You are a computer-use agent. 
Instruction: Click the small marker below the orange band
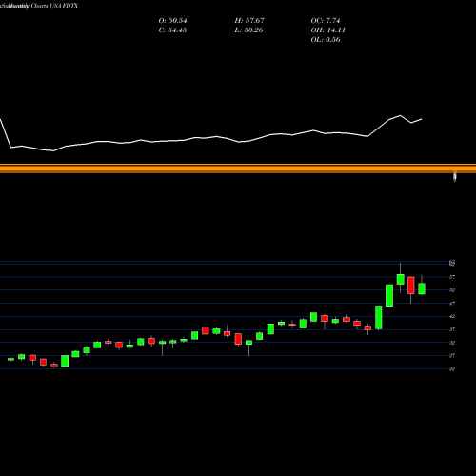pyautogui.click(x=455, y=176)
